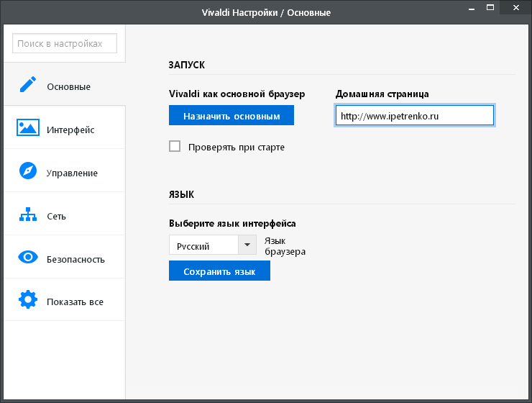Focus the Домашняя страница URL field
Screen dimensions: 532x403
[415, 115]
